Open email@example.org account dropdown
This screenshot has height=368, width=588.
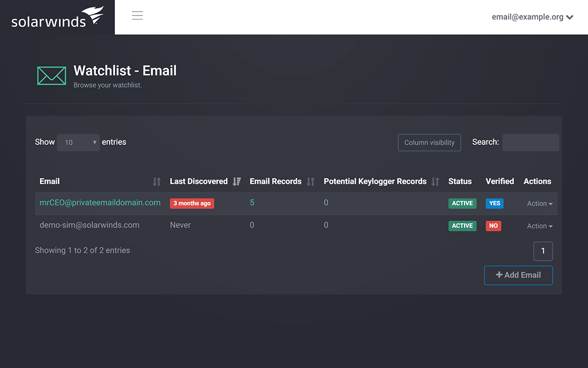click(532, 17)
